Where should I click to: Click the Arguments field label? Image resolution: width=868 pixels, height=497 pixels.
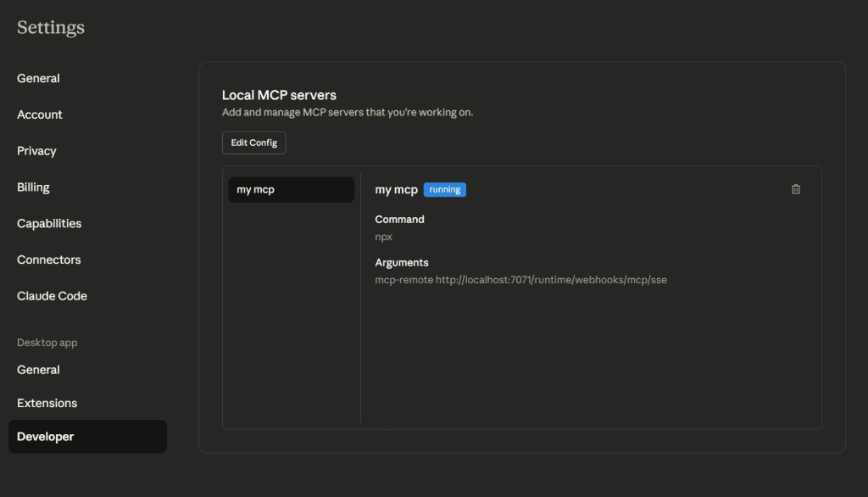point(402,263)
